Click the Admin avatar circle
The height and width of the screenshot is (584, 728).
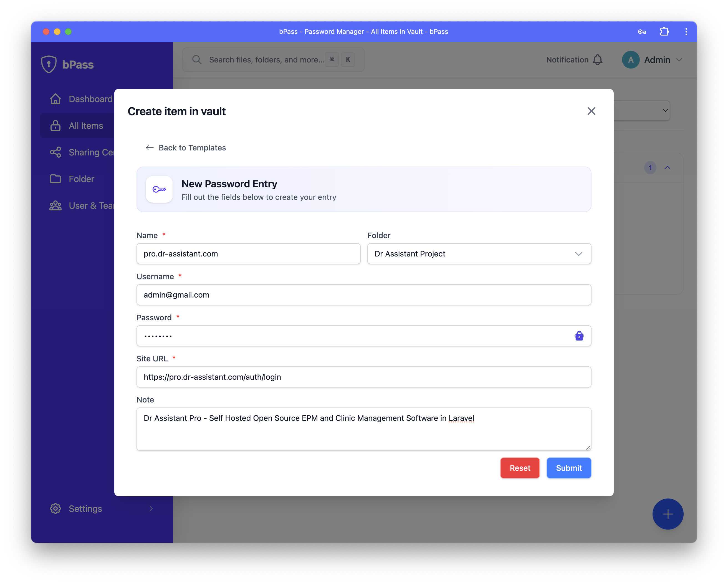(x=630, y=60)
